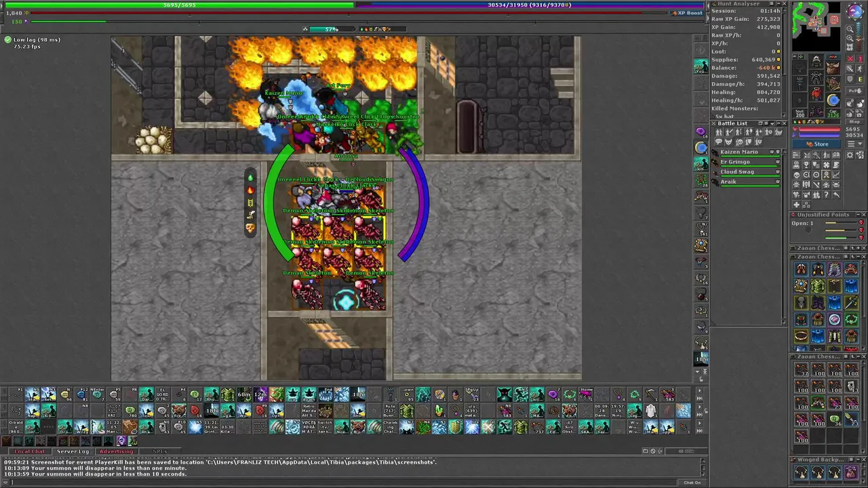Screen dimensions: 868x488
Task: Select Cloud Swag in Battle List
Action: coord(745,172)
